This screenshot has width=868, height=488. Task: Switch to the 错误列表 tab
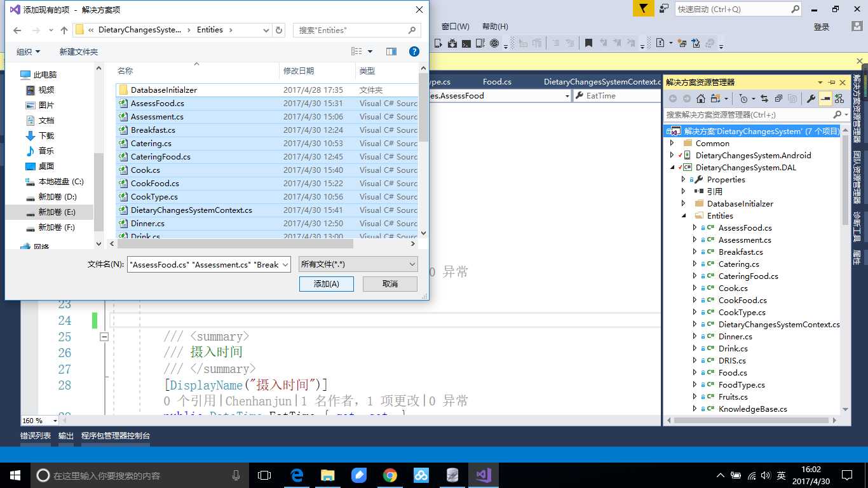pos(36,436)
